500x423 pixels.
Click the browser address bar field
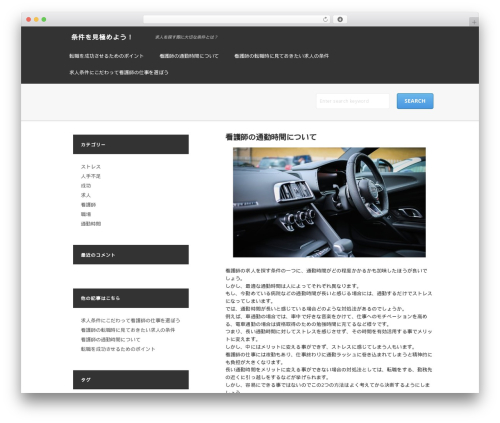236,19
